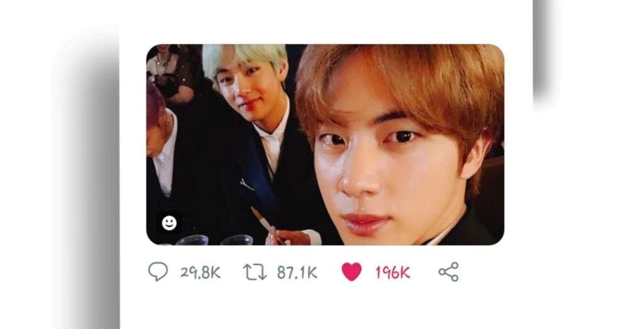Open the 29.8K replies count

tap(201, 273)
